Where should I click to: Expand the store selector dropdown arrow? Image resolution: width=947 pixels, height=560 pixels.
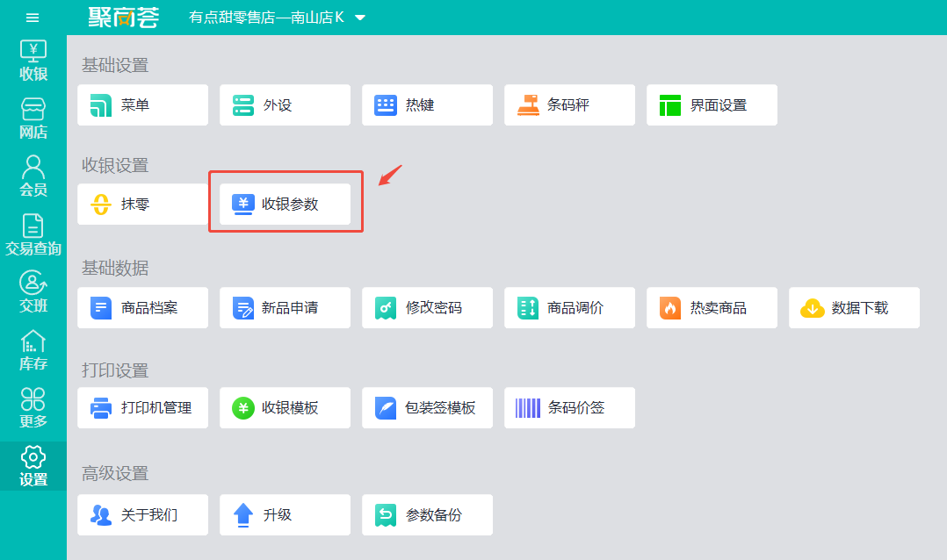point(360,18)
